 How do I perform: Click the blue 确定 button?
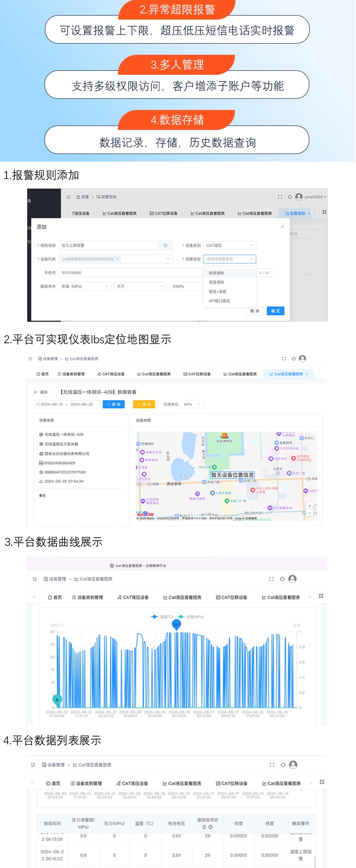(275, 311)
